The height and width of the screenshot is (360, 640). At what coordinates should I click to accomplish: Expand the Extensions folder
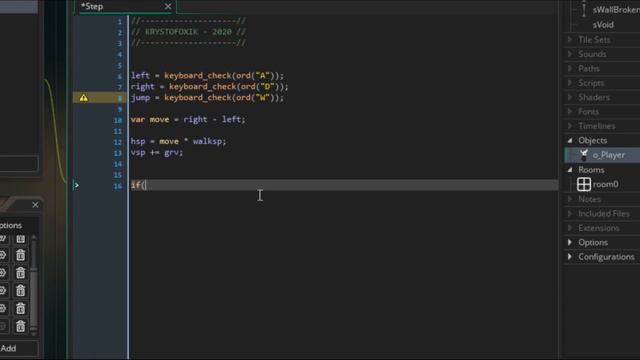tap(570, 228)
